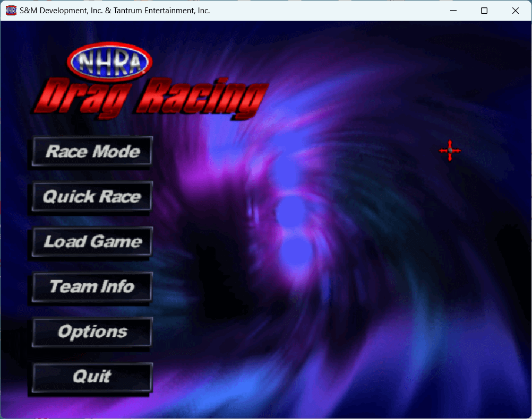
Task: Go to the Options menu
Action: click(92, 332)
